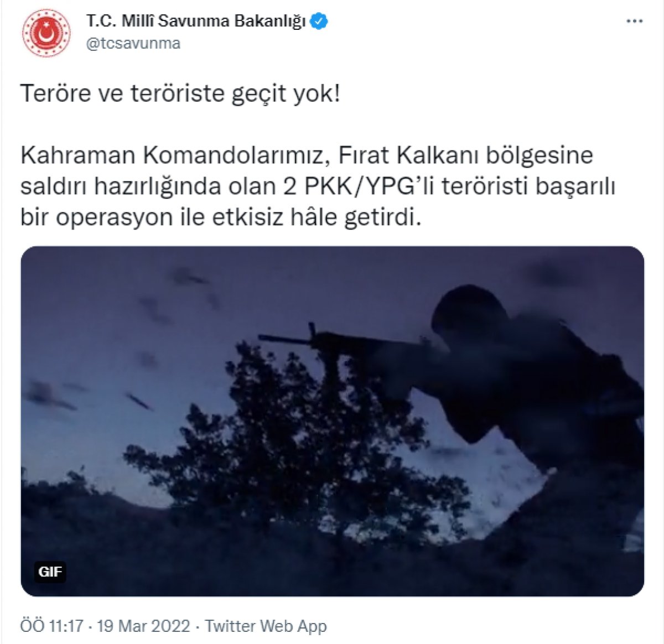Play the soldier GIF media

pyautogui.click(x=332, y=421)
